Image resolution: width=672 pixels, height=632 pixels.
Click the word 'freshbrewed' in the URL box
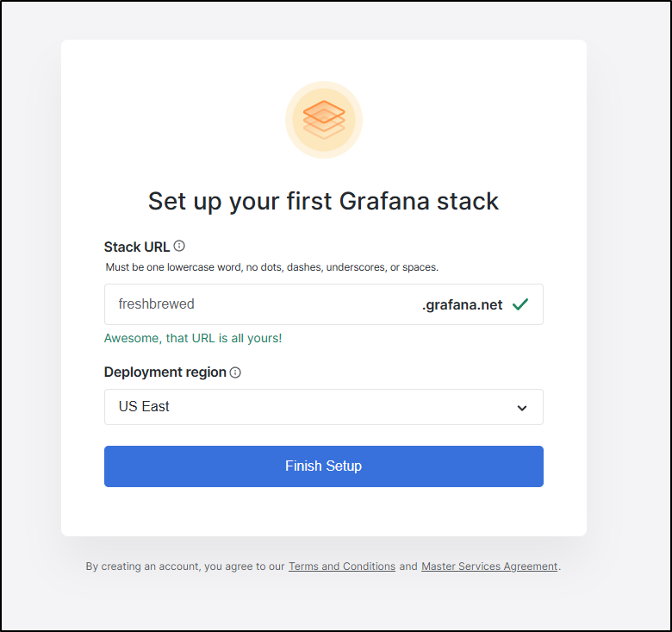tap(156, 303)
